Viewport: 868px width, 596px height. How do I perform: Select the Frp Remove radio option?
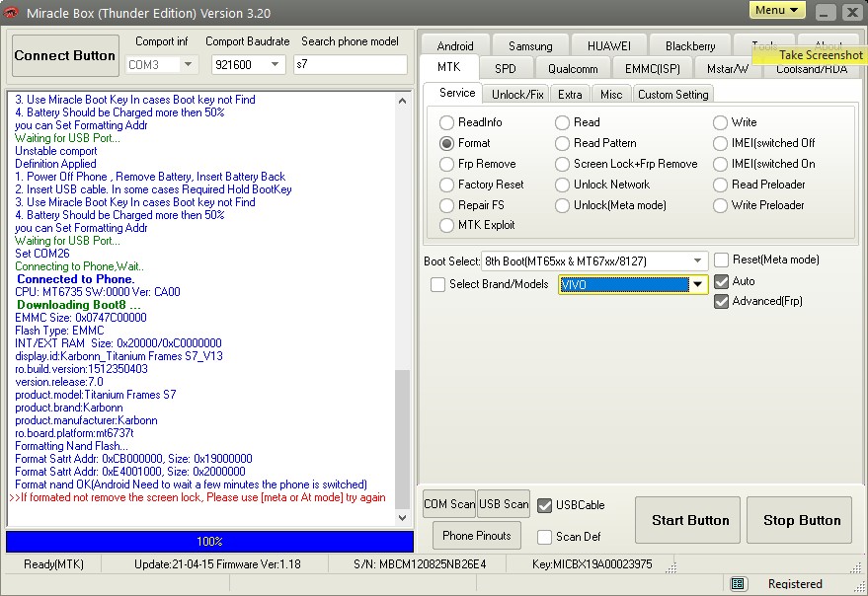[x=447, y=164]
